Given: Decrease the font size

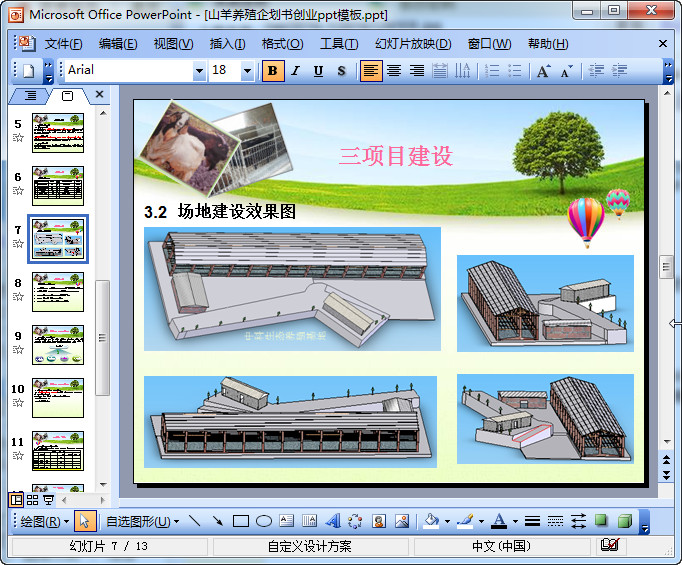Looking at the screenshot, I should coord(566,70).
